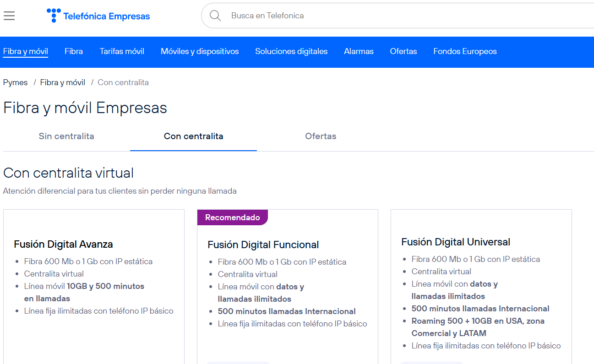Click the 'Atención diferencial para tus clientes' subtitle

point(120,191)
